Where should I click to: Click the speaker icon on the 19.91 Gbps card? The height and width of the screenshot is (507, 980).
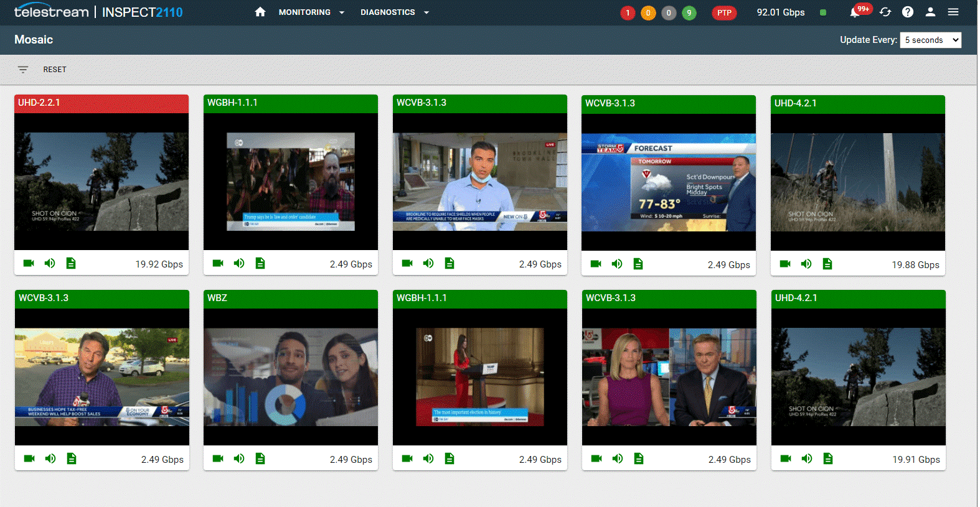point(807,458)
